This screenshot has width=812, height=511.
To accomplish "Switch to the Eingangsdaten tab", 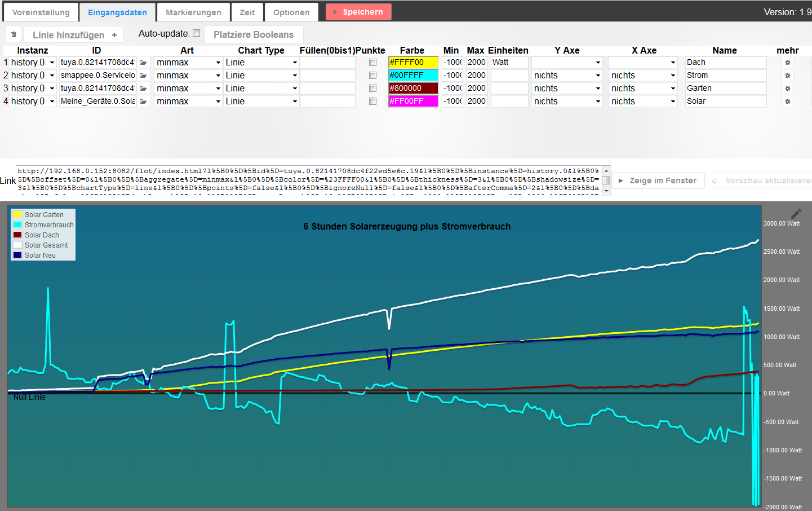I will [x=117, y=12].
